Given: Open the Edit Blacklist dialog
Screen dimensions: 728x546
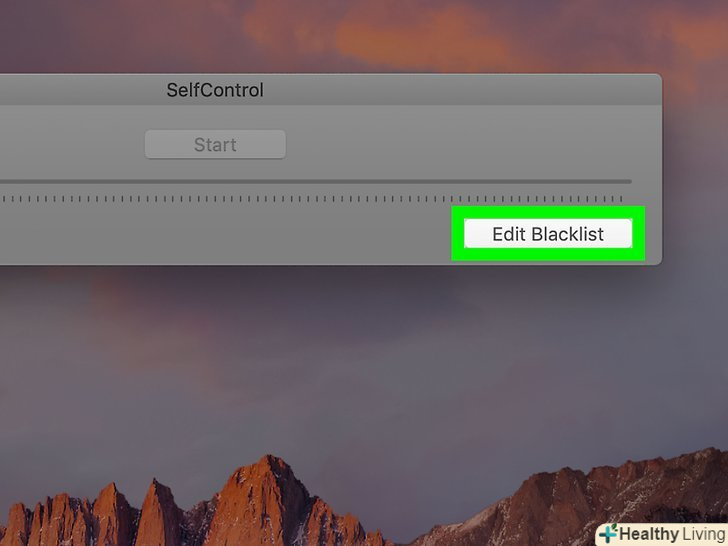Looking at the screenshot, I should pos(548,234).
